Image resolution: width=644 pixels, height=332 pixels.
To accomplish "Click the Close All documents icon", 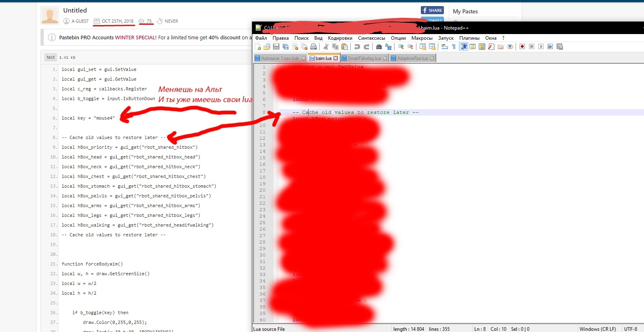I will pos(304,47).
